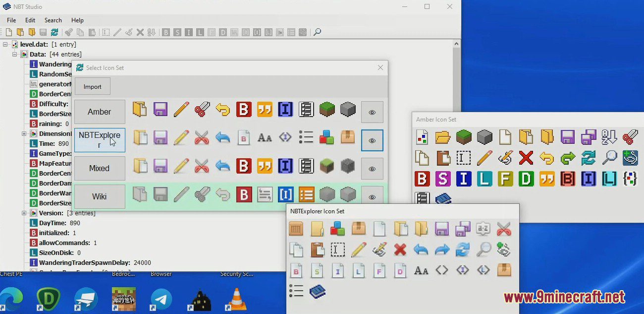Viewport: 644px width, 314px height.
Task: Select the 'SizeOnDisk: 0' row
Action: [55, 252]
